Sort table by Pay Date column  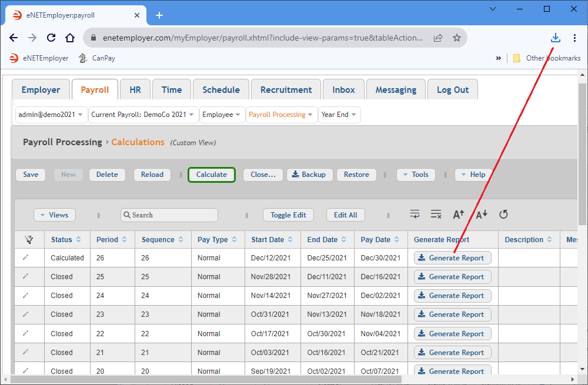click(380, 240)
